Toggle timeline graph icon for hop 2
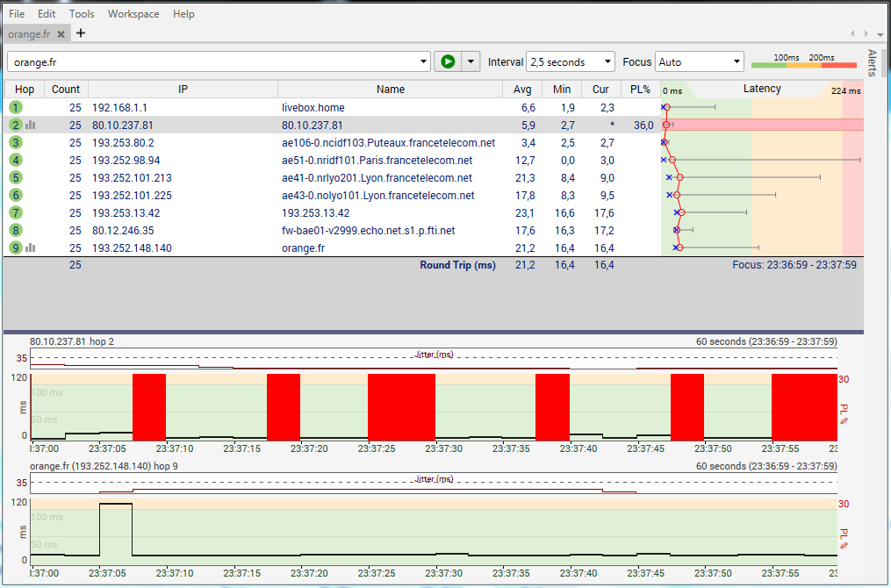Image resolution: width=891 pixels, height=588 pixels. click(31, 125)
